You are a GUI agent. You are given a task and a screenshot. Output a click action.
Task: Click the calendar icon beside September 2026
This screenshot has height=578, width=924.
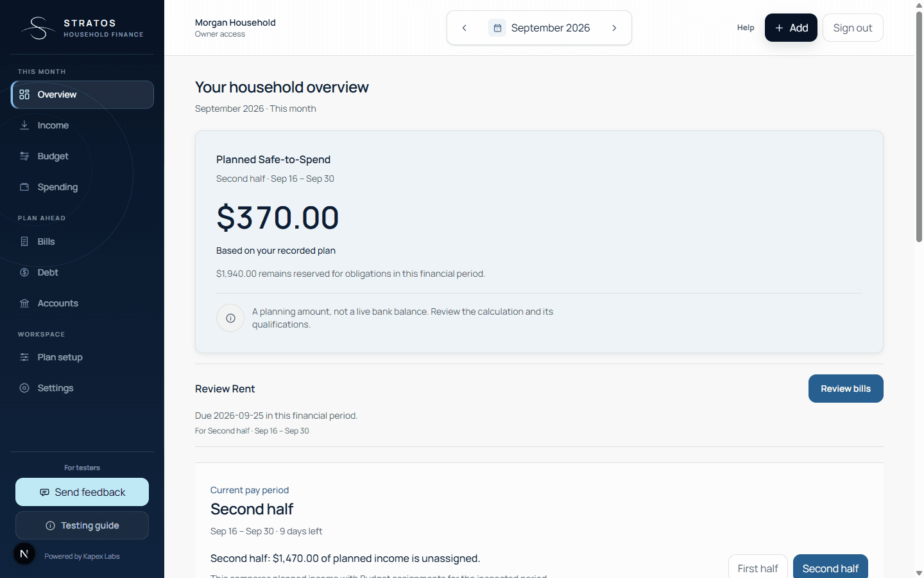(497, 28)
